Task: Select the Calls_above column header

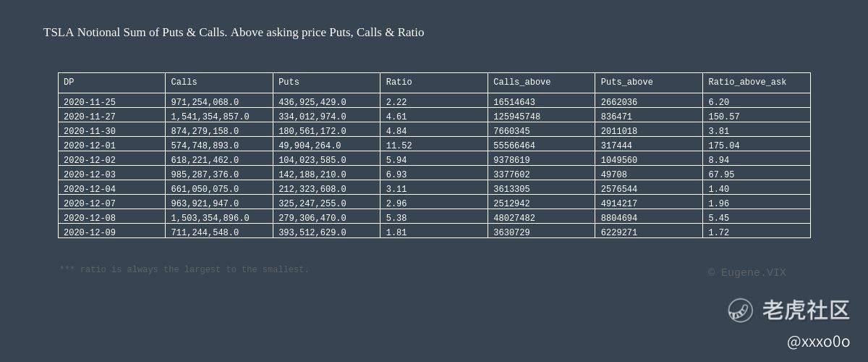Action: 541,83
